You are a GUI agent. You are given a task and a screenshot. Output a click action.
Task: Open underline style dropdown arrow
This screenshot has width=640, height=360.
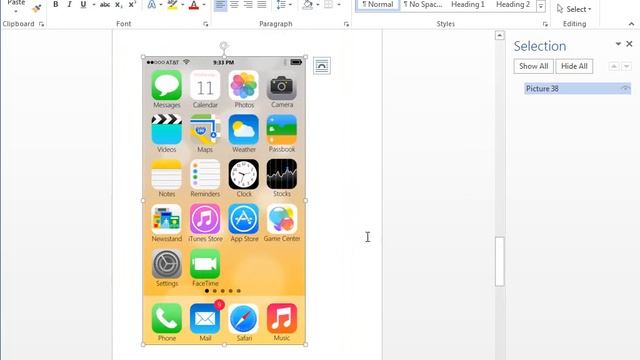coord(93,4)
